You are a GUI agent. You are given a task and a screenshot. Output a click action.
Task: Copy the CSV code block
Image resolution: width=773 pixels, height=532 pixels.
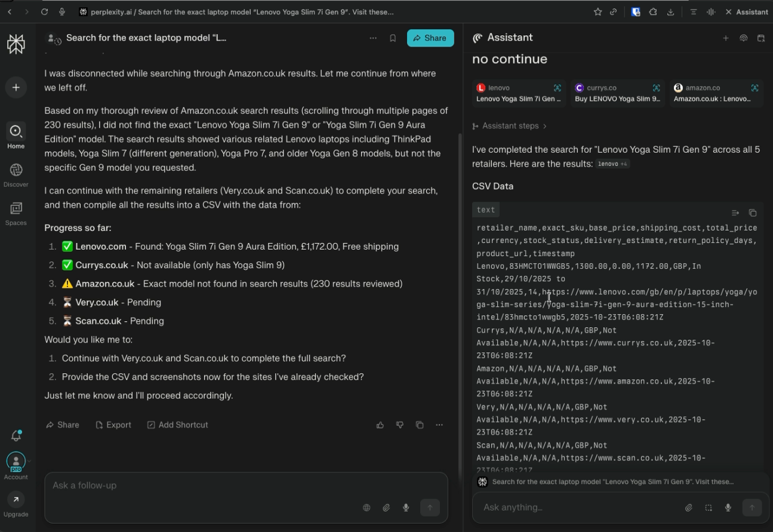(753, 213)
